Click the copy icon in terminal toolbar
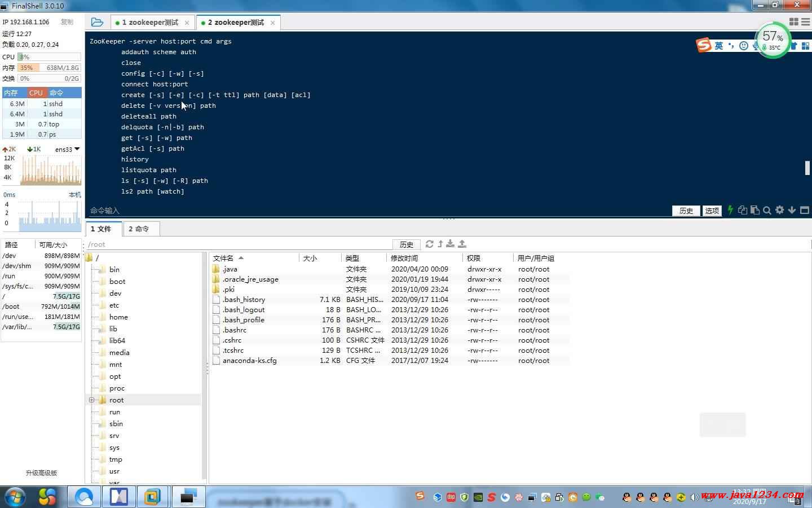Screen dimensions: 812x508 point(743,210)
